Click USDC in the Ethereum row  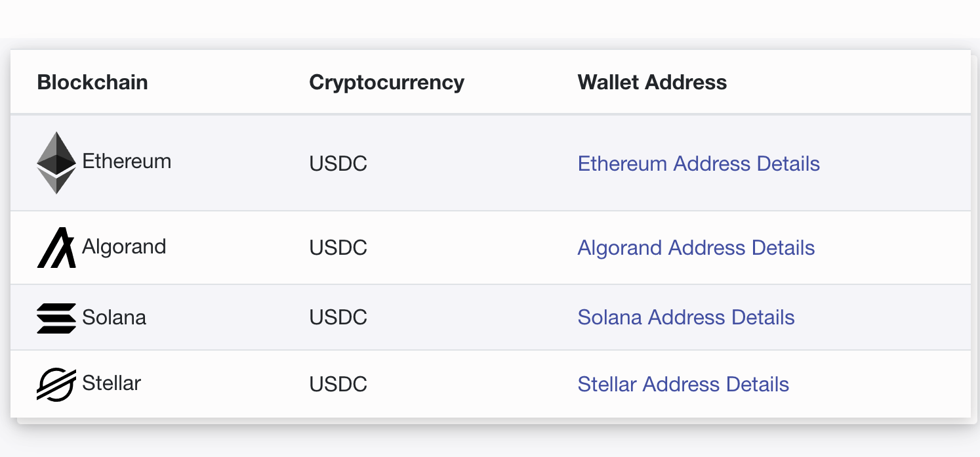pyautogui.click(x=338, y=163)
